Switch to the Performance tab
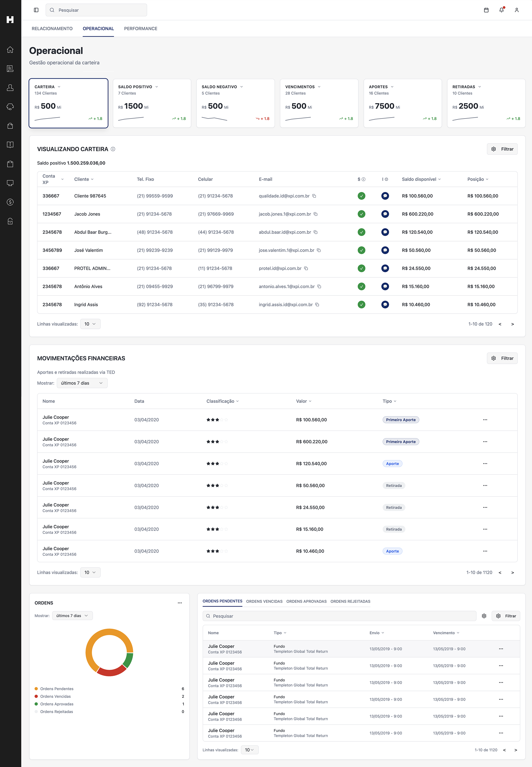532x767 pixels. tap(140, 29)
